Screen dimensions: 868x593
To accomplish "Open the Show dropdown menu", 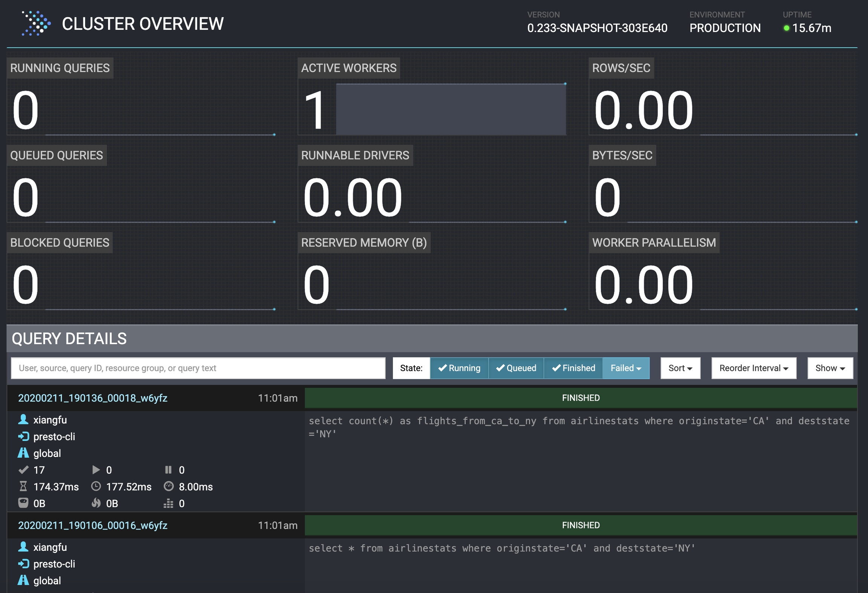I will (830, 368).
